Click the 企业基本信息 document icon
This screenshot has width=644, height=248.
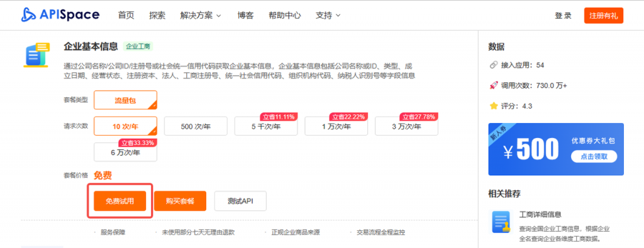point(36,55)
